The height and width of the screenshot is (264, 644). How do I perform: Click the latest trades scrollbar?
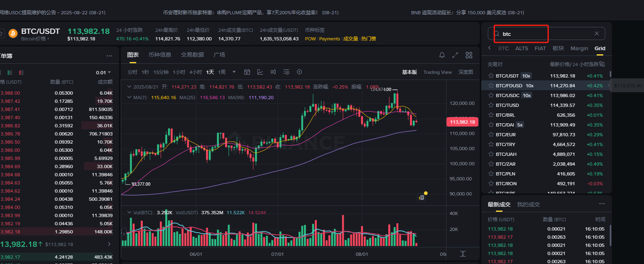tap(610, 235)
